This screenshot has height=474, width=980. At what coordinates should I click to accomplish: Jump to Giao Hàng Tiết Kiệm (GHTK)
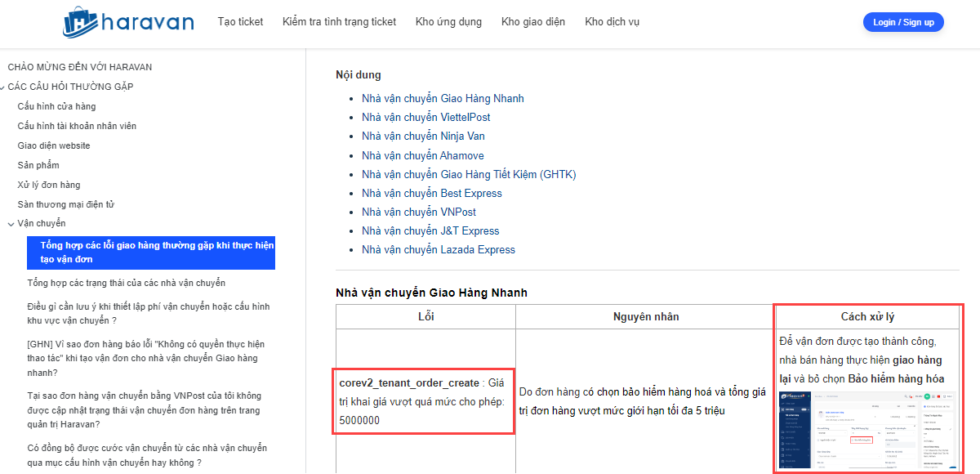click(x=469, y=174)
